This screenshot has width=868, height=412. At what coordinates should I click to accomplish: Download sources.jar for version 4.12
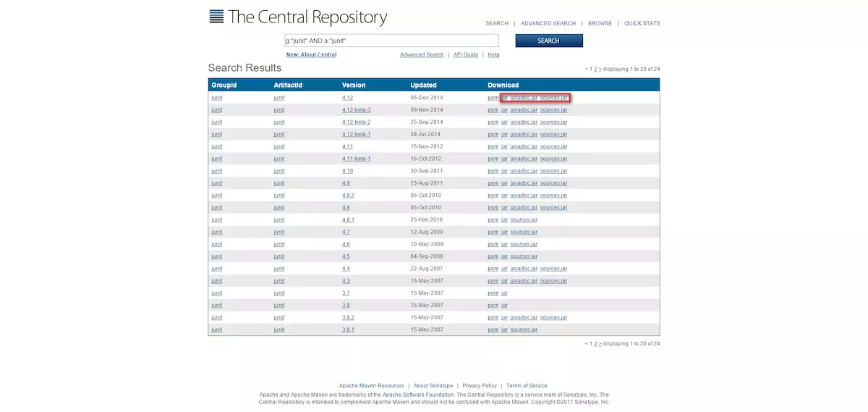pyautogui.click(x=554, y=98)
